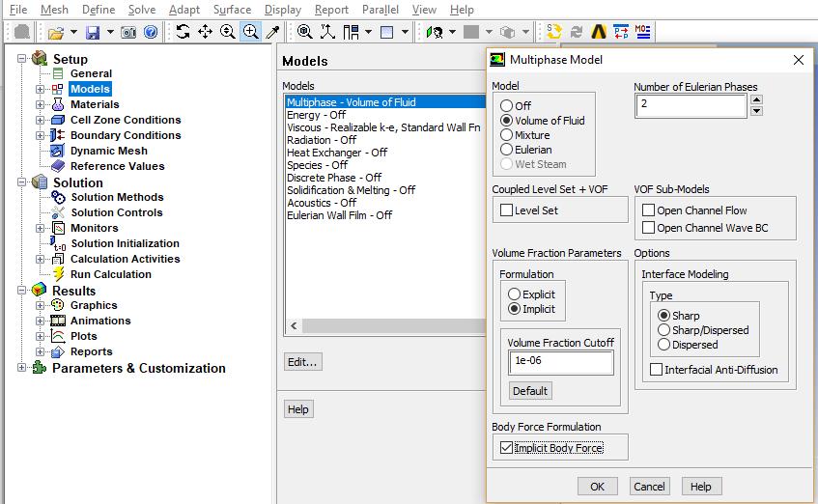Click the graphics window layout icon
The width and height of the screenshot is (818, 504).
[x=387, y=33]
